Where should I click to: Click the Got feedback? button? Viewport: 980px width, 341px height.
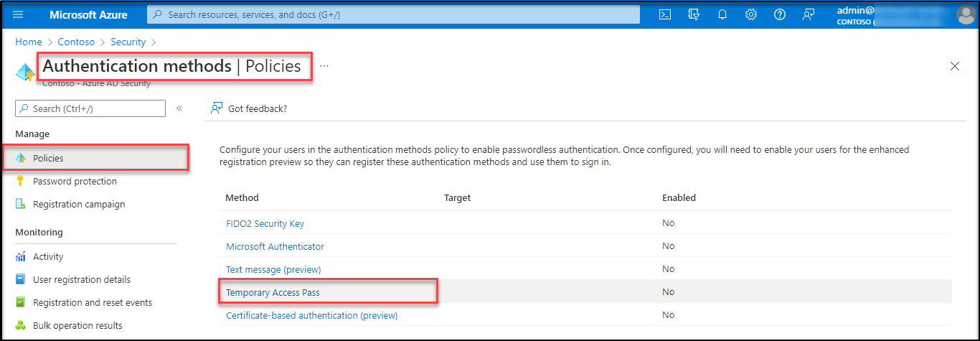point(249,108)
